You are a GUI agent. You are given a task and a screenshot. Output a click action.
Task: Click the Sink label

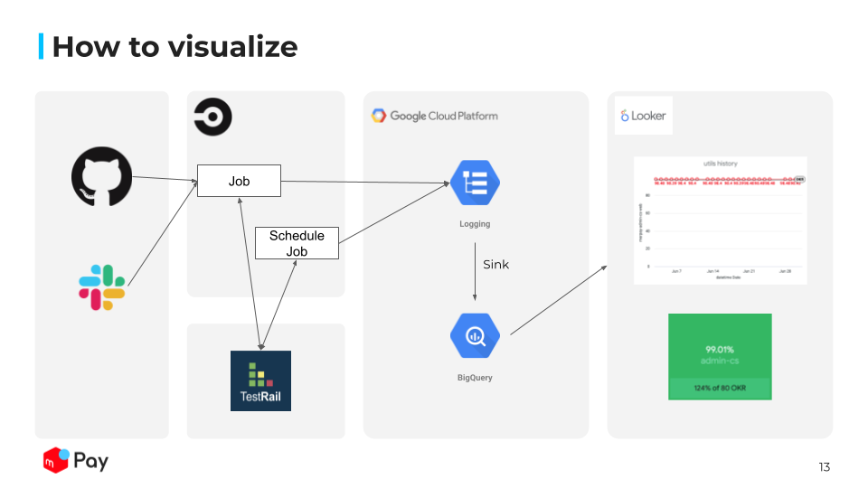click(x=496, y=265)
